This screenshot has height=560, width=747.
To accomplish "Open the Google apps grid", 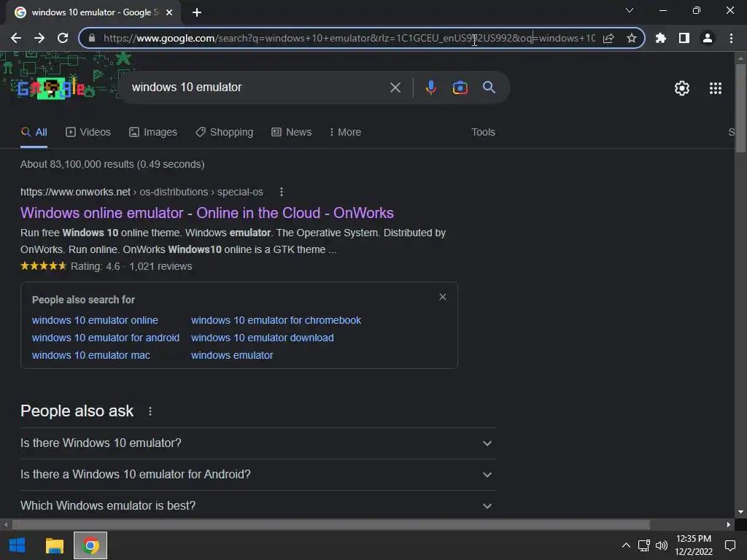I will [716, 88].
